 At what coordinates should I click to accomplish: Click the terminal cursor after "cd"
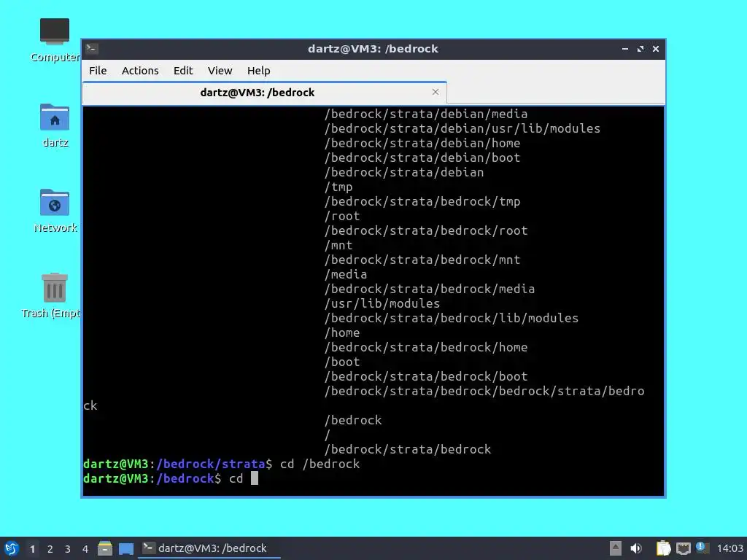tap(255, 478)
